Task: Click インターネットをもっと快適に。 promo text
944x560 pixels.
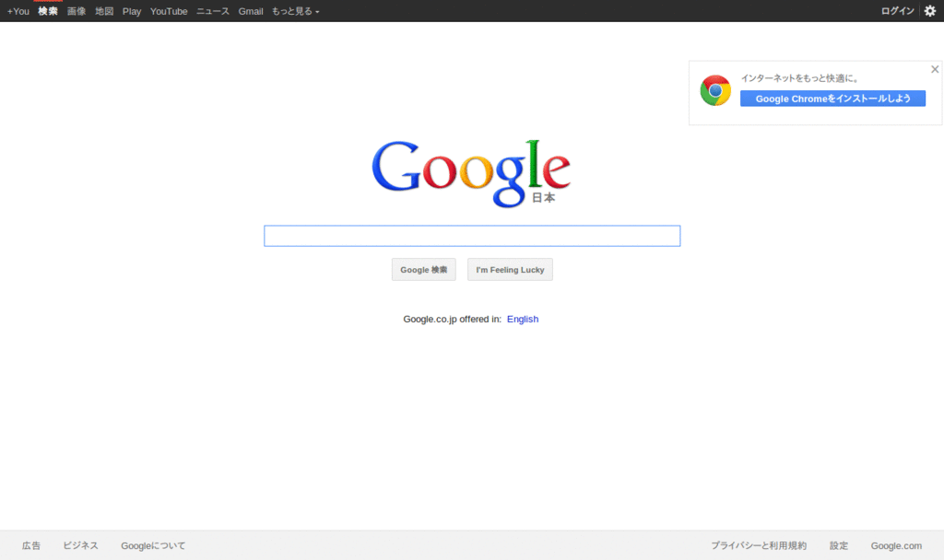Action: pos(799,78)
